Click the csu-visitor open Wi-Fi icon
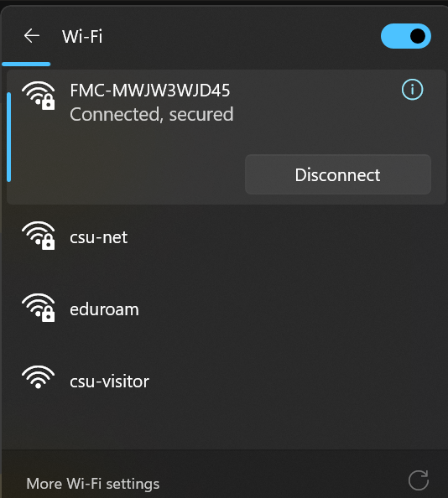 click(x=38, y=377)
